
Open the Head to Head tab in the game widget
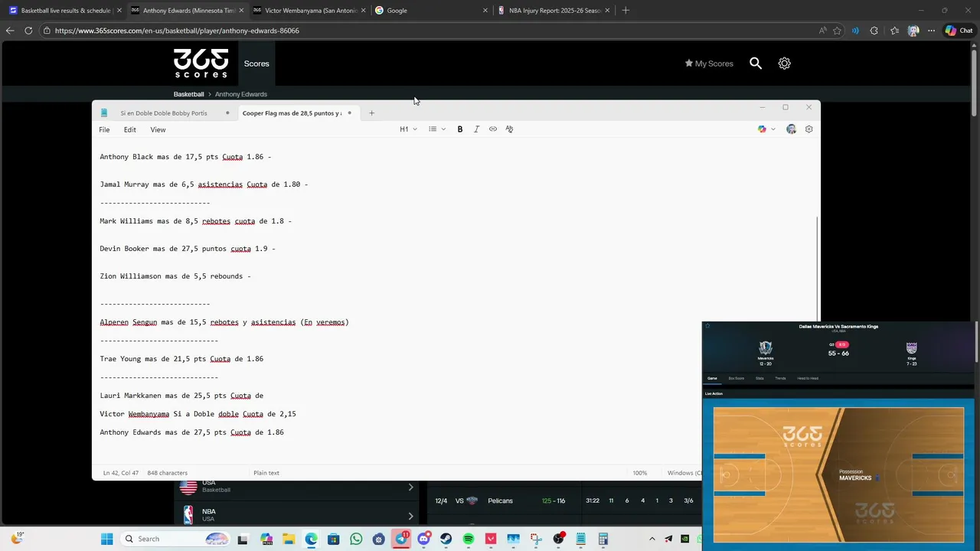click(808, 378)
